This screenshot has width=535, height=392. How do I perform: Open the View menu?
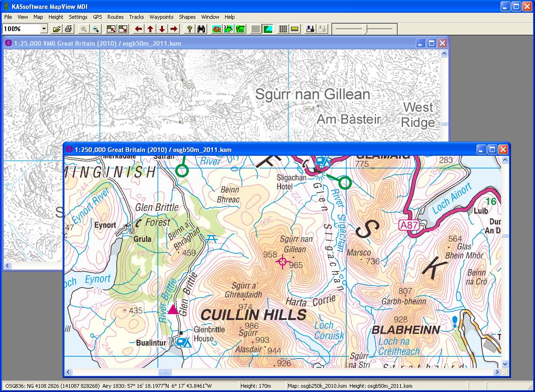coord(23,16)
